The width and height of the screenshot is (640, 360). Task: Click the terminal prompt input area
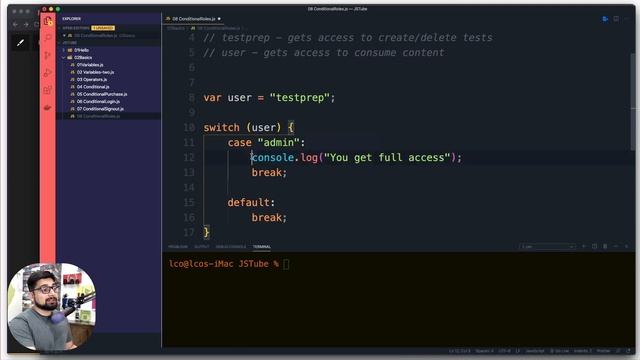click(286, 264)
